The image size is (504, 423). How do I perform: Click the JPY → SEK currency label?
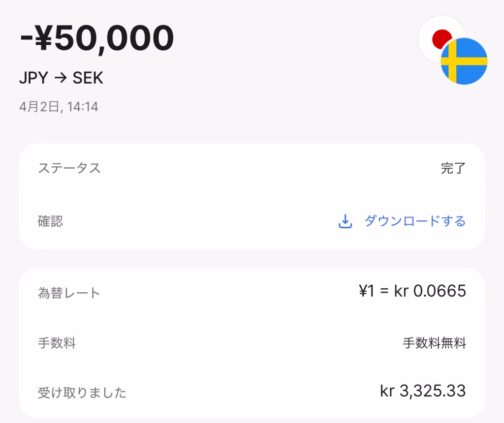click(x=61, y=78)
